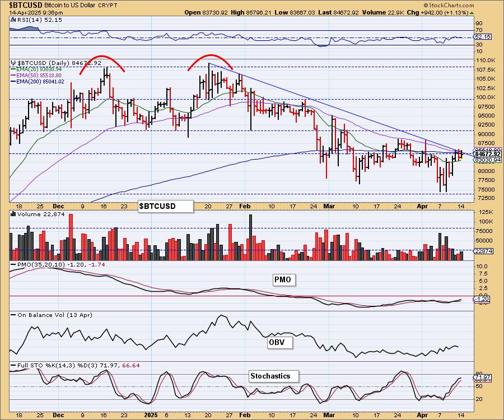The image size is (504, 420).
Task: Click the 70 level on RSI axis
Action: click(479, 30)
